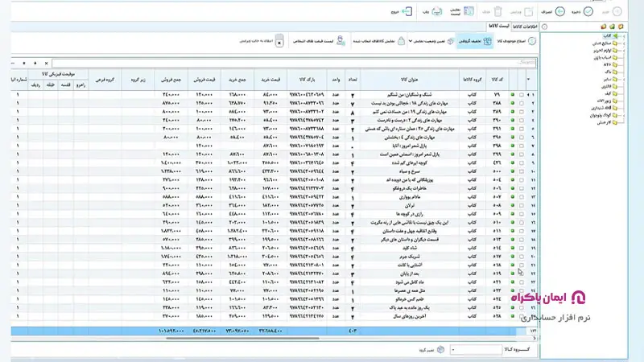
Task: Switch to the لیست کالا tab
Action: tap(498, 27)
